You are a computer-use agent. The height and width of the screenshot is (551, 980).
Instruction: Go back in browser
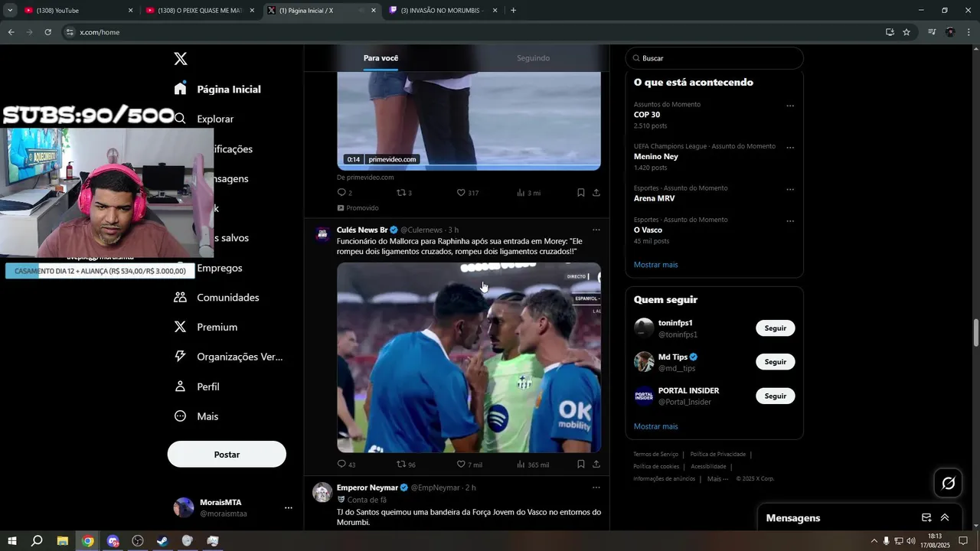tap(11, 32)
